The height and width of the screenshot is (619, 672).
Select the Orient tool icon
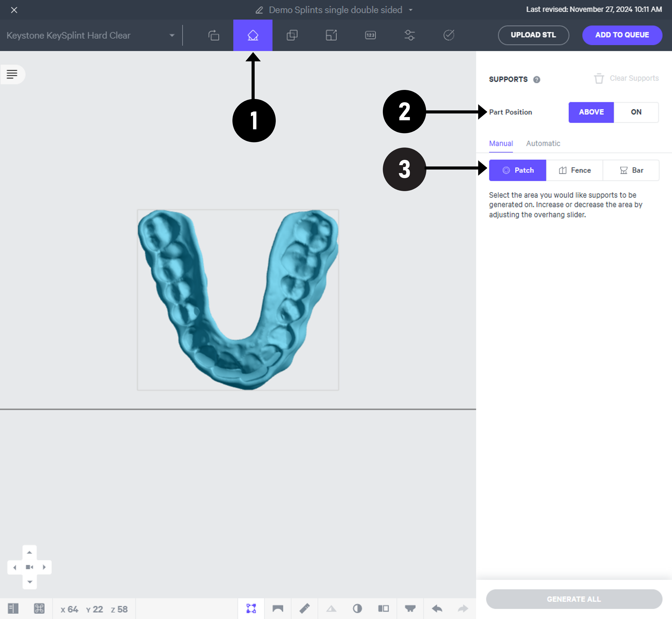point(214,35)
